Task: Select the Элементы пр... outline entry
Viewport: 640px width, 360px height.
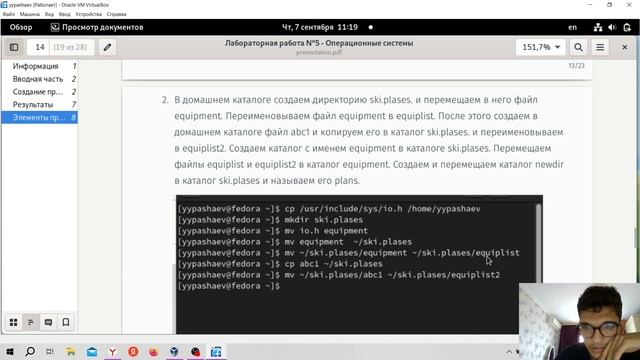Action: (x=40, y=118)
